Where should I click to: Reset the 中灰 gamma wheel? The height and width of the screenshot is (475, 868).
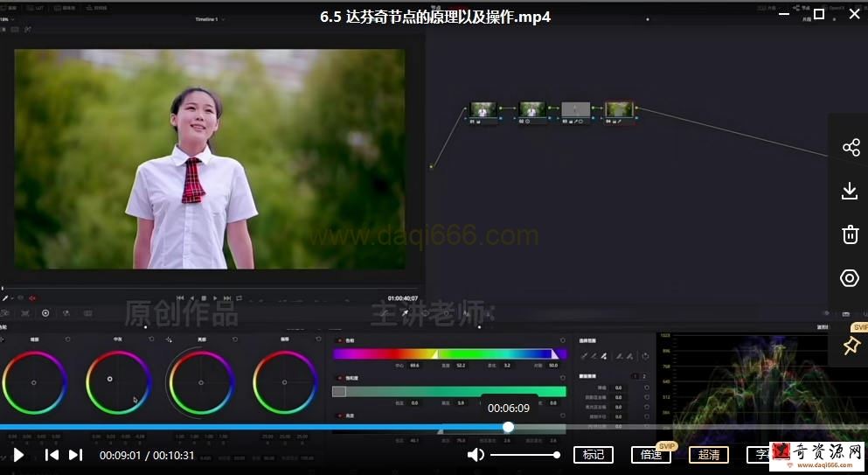151,339
